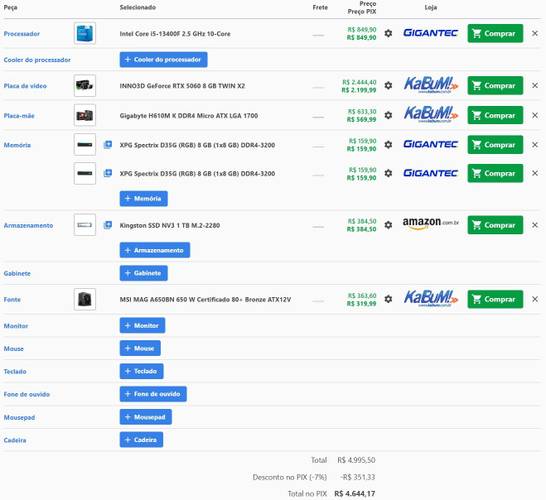Open the Cadeira category link
The image size is (546, 500).
15,440
